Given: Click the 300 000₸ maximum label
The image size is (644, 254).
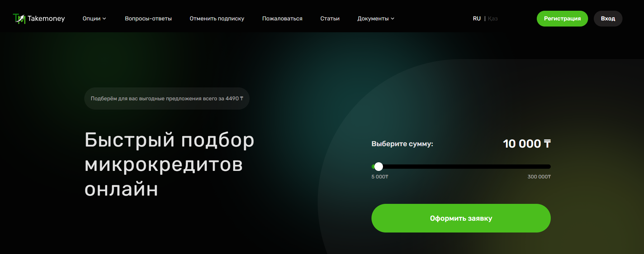Looking at the screenshot, I should click(539, 177).
